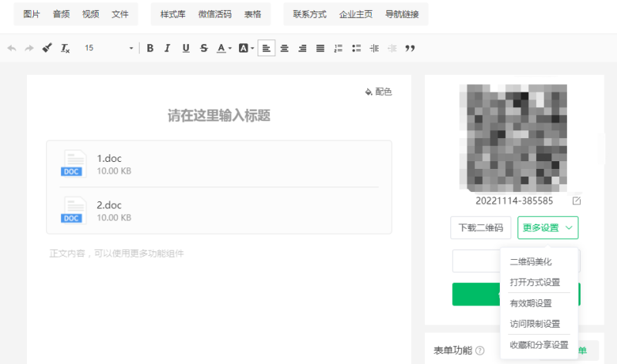The height and width of the screenshot is (364, 617).
Task: Click the title placeholder 请在这里输入标题
Action: tap(219, 116)
